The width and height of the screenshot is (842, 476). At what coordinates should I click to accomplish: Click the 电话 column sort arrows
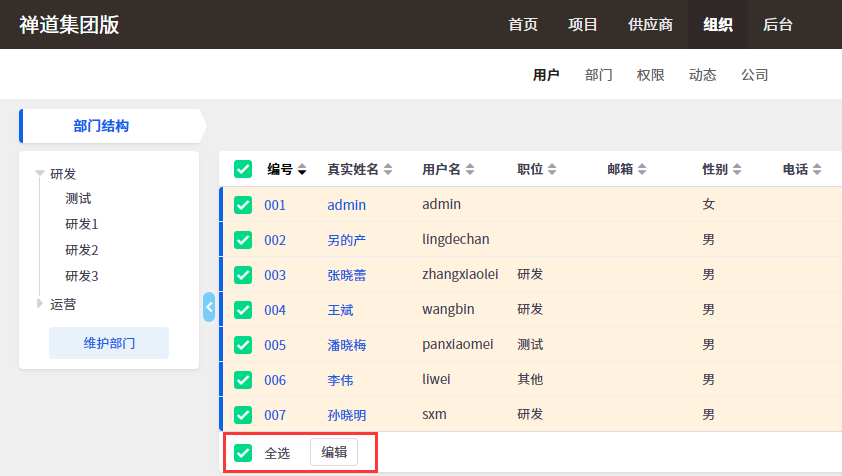(817, 170)
